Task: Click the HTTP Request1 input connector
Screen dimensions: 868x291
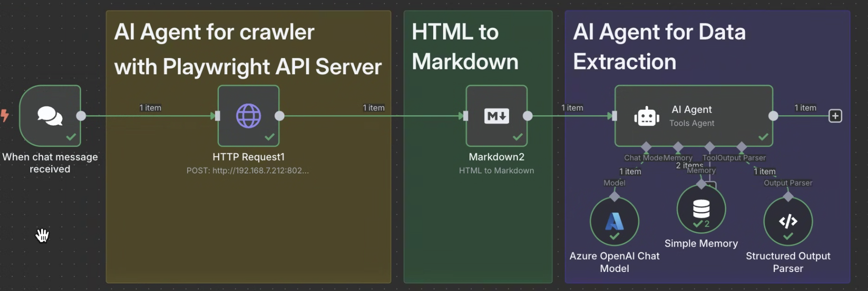Action: (x=217, y=116)
